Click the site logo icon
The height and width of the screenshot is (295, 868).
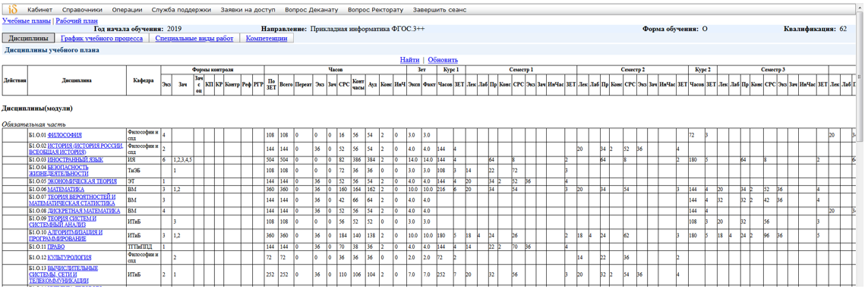click(x=13, y=10)
